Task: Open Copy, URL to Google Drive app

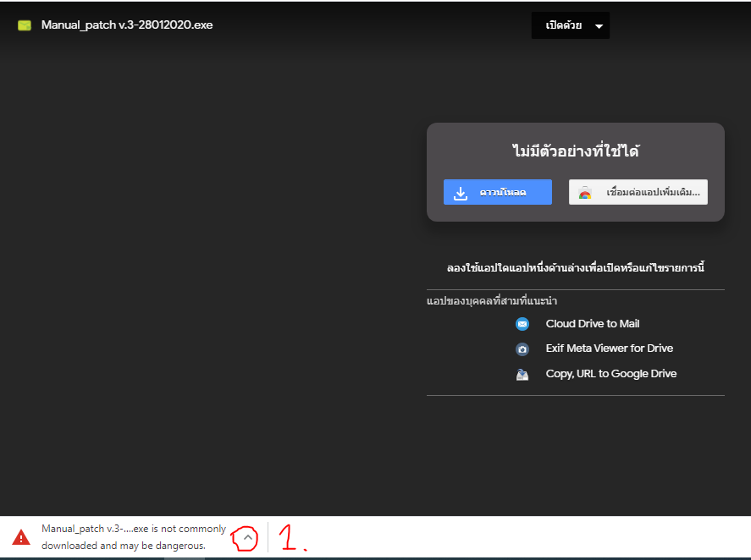Action: click(x=611, y=374)
